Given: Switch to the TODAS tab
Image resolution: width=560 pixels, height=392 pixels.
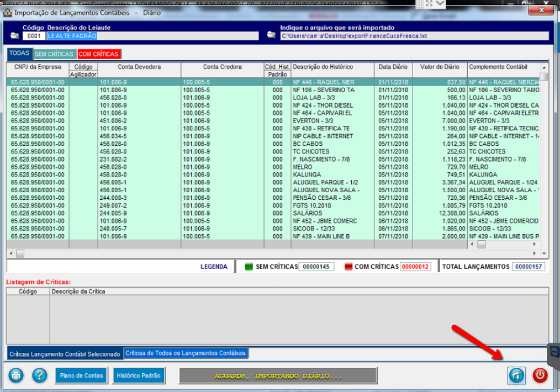Looking at the screenshot, I should pyautogui.click(x=19, y=54).
